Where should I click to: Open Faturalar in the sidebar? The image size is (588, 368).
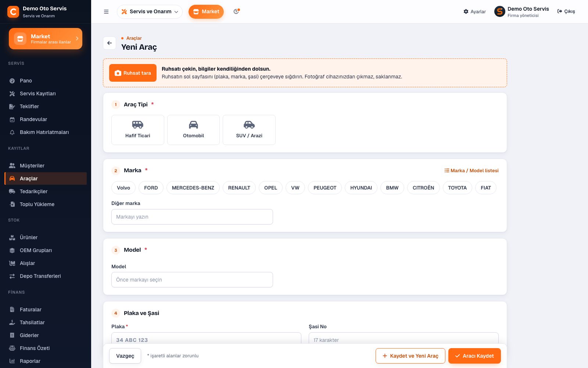[46, 309]
